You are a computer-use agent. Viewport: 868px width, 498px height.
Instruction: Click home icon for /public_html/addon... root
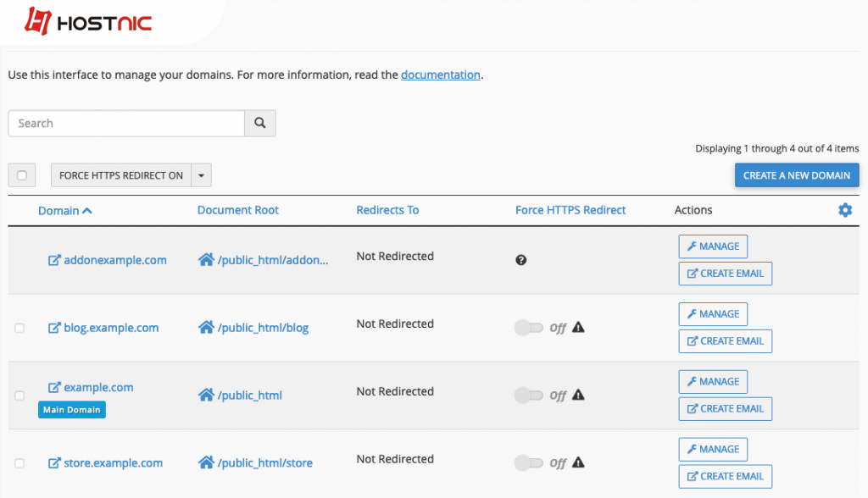pyautogui.click(x=206, y=259)
